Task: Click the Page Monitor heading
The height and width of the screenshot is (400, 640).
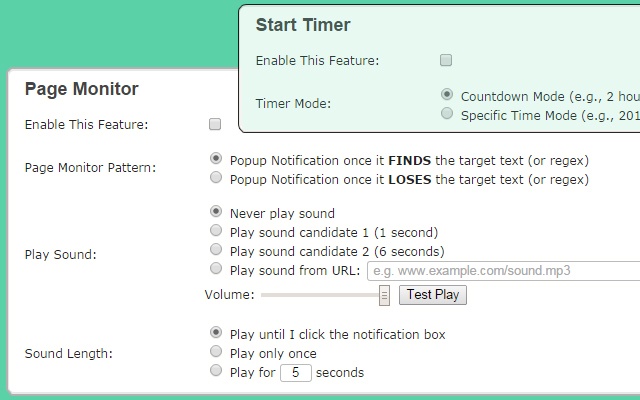Action: [x=81, y=89]
